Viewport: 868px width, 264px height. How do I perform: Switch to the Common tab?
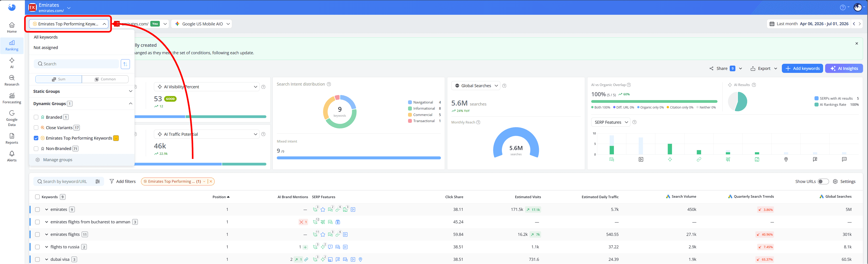click(105, 79)
